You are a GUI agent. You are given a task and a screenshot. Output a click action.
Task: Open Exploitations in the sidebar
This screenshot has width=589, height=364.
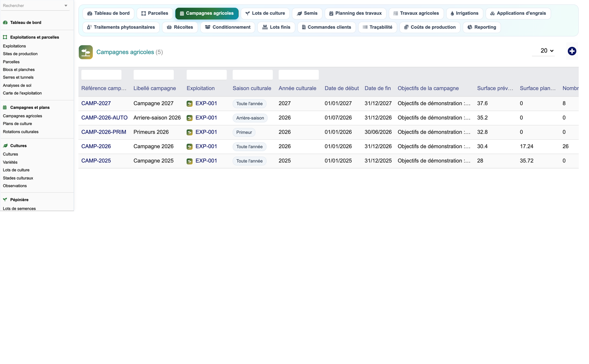pyautogui.click(x=14, y=46)
